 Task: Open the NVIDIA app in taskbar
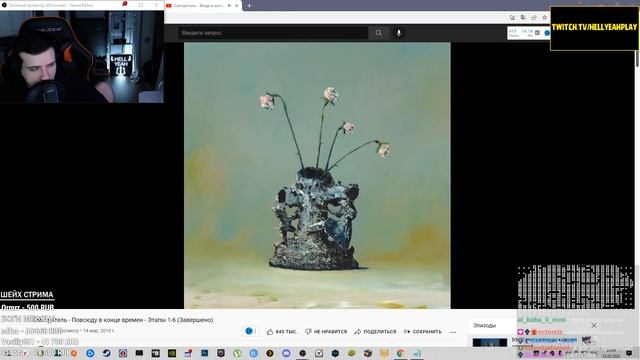[x=172, y=353]
